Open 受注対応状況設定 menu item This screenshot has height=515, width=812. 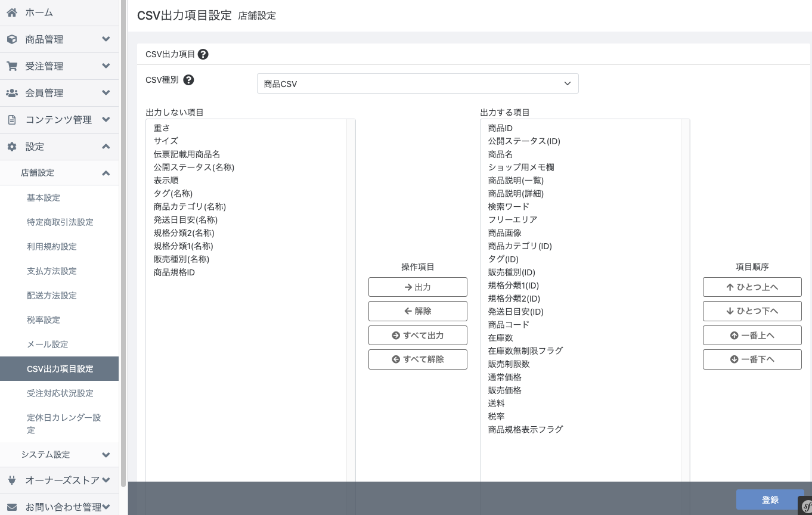60,393
